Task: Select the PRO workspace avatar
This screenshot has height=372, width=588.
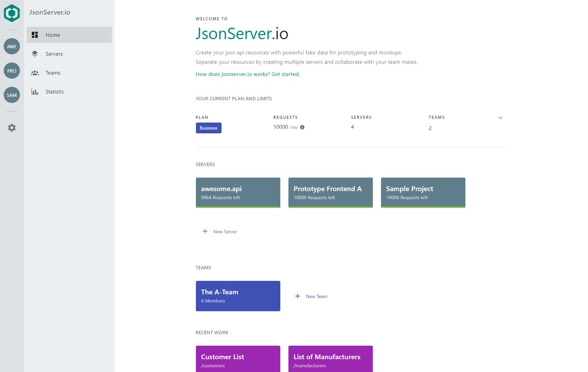Action: [12, 71]
